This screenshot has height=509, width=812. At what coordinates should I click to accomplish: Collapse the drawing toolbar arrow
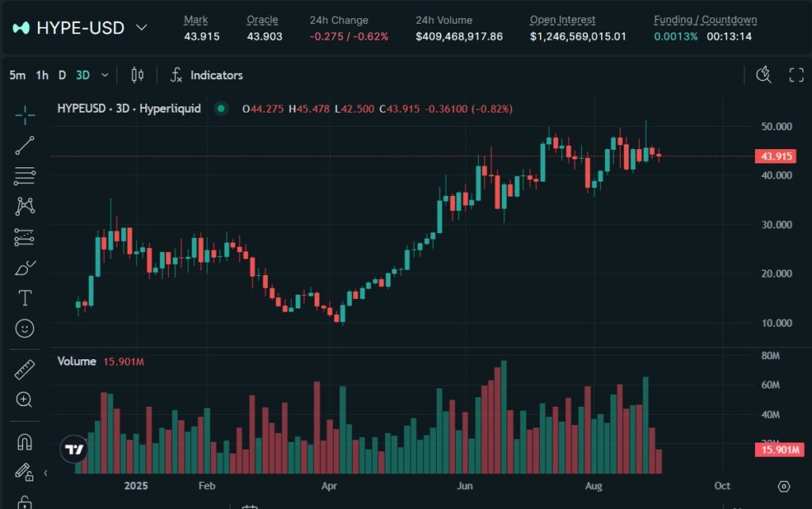[x=45, y=473]
